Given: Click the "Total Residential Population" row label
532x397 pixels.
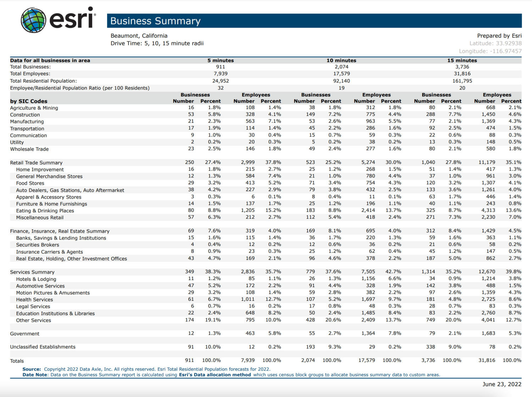Looking at the screenshot, I should pyautogui.click(x=44, y=80).
